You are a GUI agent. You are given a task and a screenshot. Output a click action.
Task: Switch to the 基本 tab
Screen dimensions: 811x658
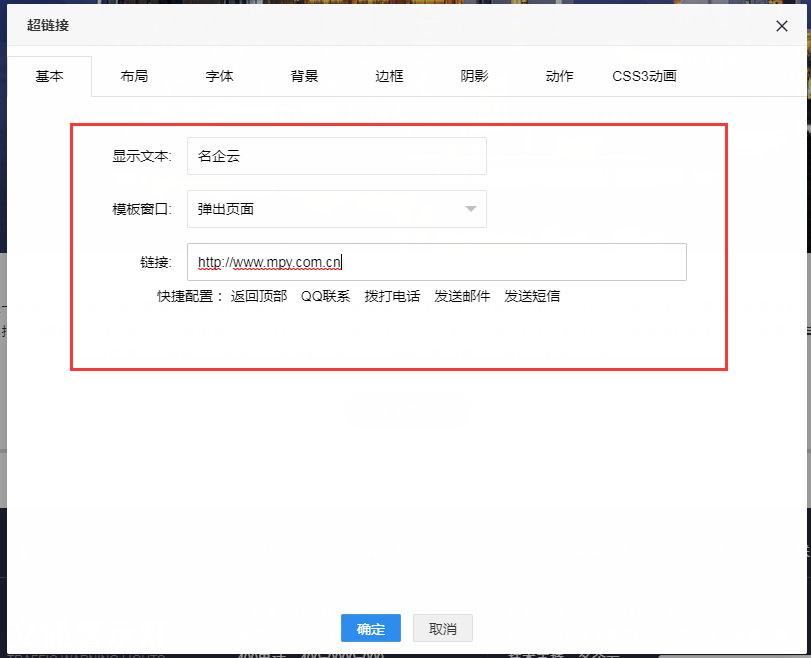[x=49, y=76]
